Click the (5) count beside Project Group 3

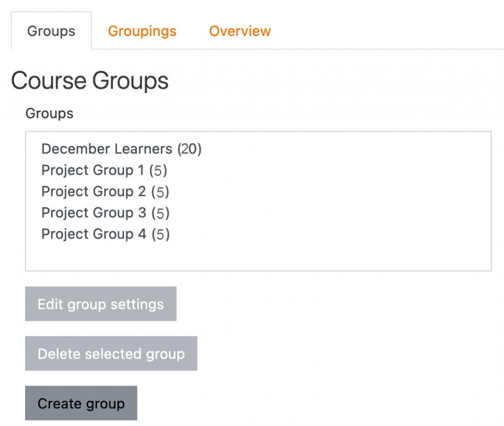(160, 213)
